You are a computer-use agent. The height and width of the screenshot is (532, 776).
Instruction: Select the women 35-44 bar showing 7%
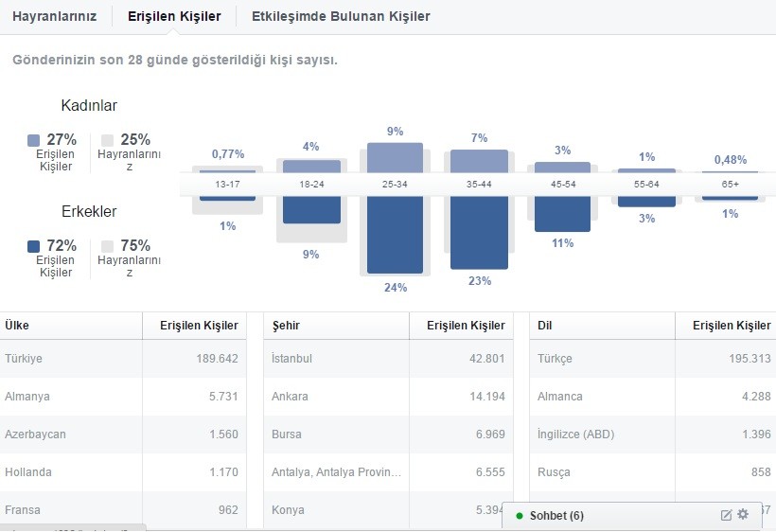pos(479,161)
